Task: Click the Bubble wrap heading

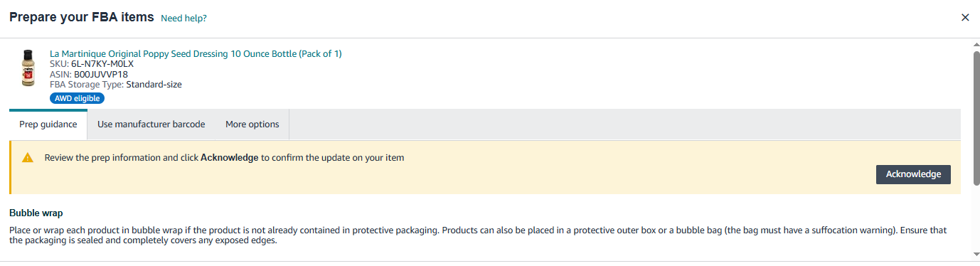Action: pyautogui.click(x=36, y=213)
